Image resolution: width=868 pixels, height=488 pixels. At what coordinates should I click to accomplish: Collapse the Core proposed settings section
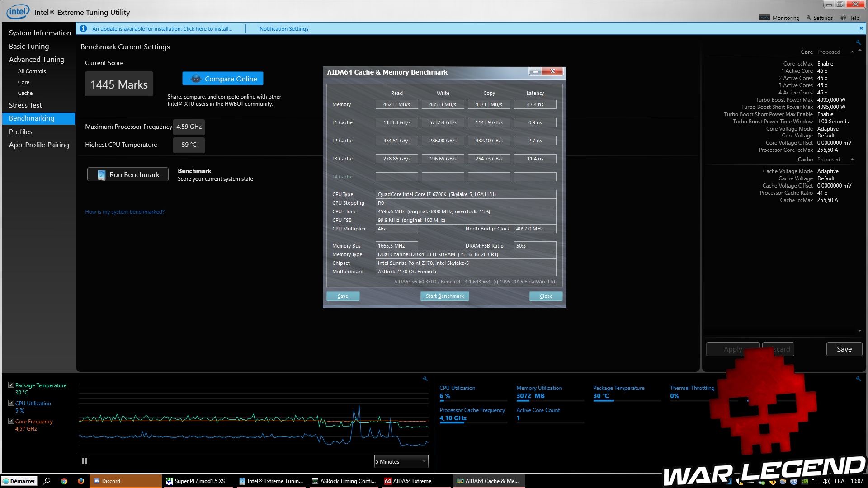click(x=852, y=52)
